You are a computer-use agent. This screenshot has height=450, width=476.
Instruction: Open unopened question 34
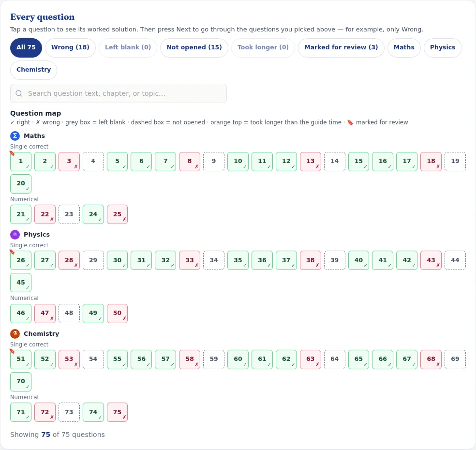click(x=214, y=260)
